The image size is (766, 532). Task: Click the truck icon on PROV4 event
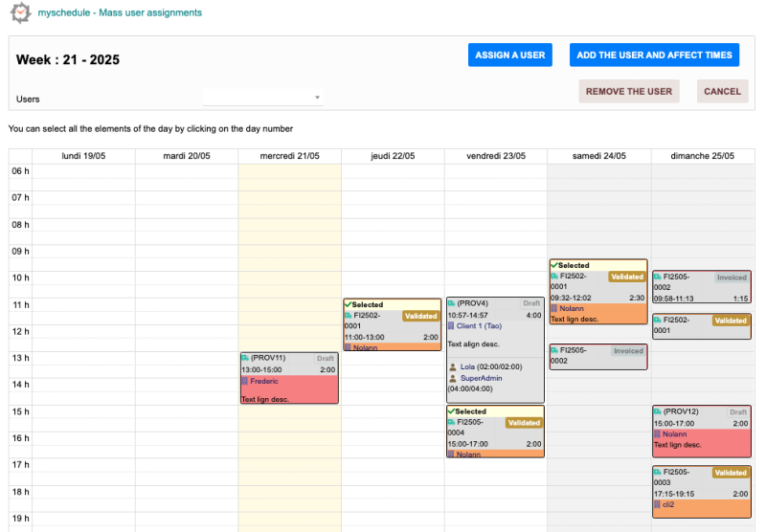[x=452, y=303]
